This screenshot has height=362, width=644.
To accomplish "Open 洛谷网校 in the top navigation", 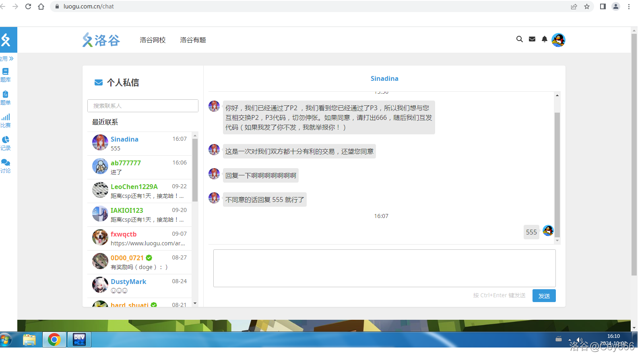I will pos(153,40).
